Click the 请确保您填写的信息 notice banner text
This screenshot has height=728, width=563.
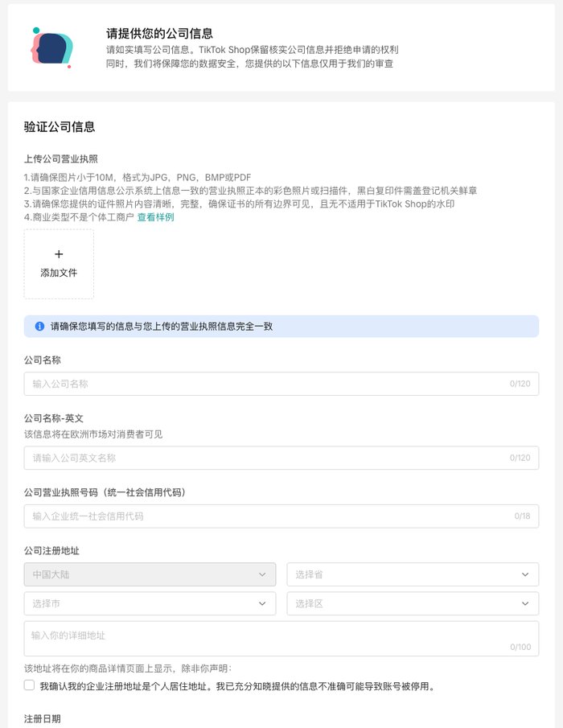pyautogui.click(x=162, y=327)
